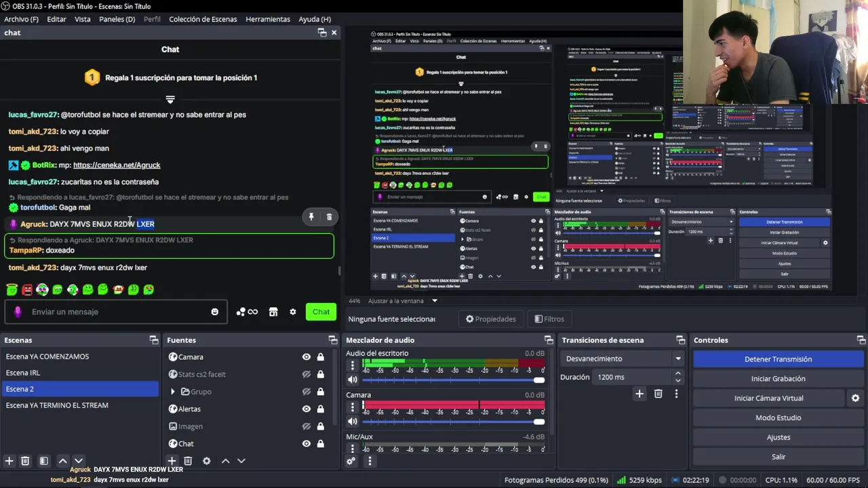Click Detener Transmisión button
This screenshot has width=868, height=488.
pyautogui.click(x=778, y=359)
